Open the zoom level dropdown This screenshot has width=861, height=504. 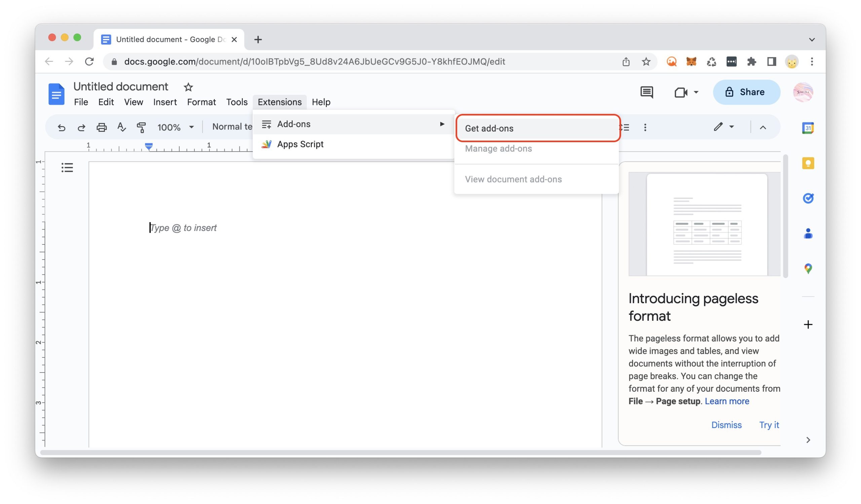[191, 127]
